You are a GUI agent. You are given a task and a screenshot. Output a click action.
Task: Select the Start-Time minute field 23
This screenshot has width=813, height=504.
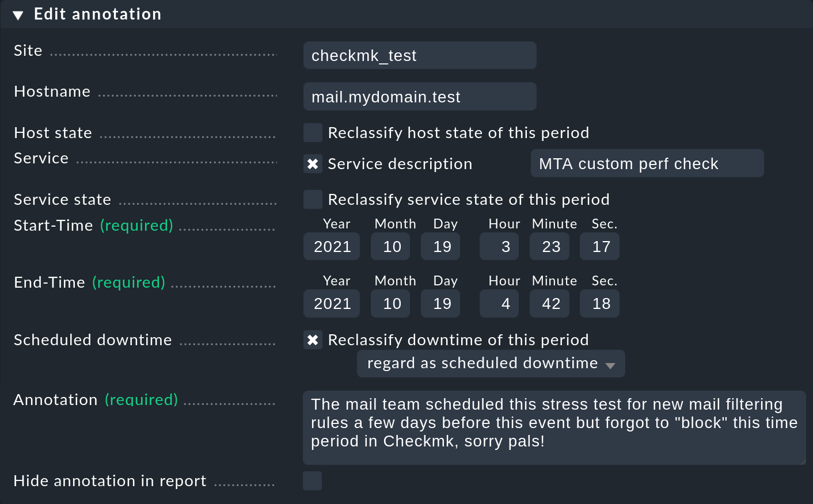tap(549, 246)
